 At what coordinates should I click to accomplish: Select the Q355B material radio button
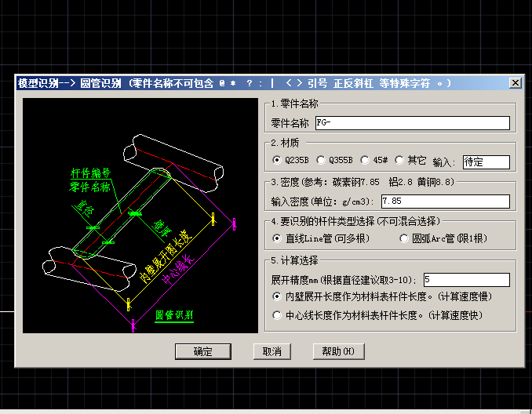pyautogui.click(x=321, y=161)
